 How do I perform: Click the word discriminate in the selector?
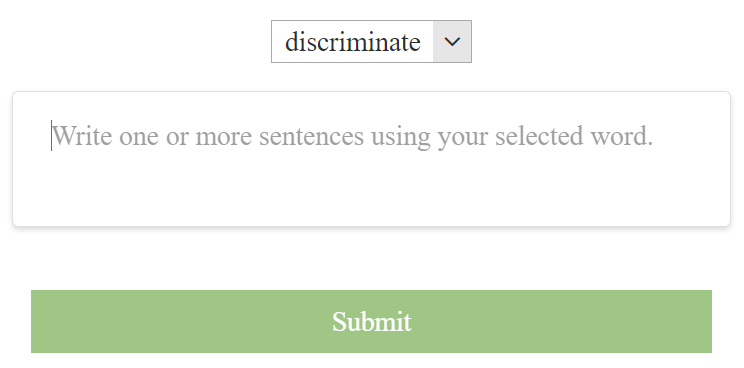[x=353, y=42]
